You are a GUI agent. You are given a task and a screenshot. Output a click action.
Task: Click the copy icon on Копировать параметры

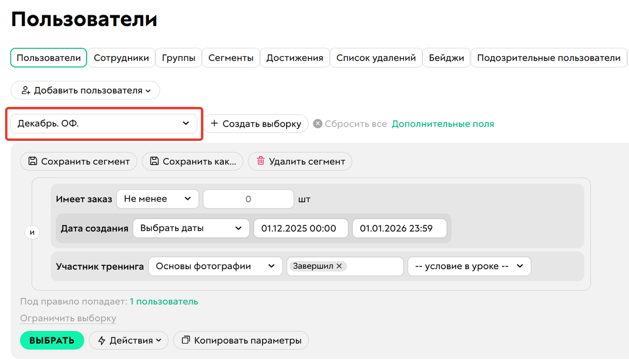point(186,340)
